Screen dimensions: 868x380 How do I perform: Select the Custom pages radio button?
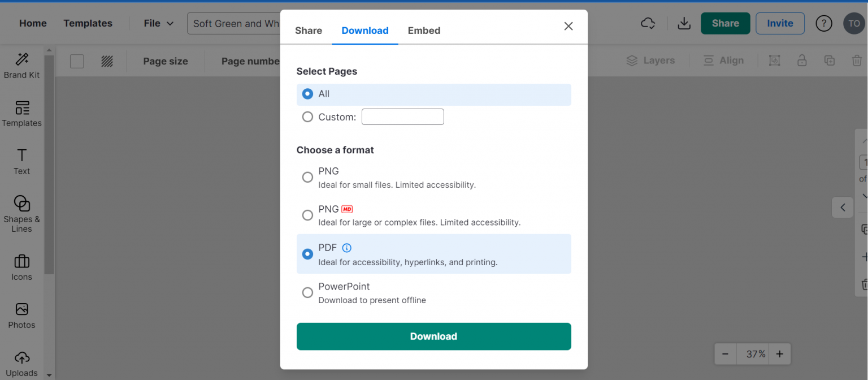click(x=307, y=117)
